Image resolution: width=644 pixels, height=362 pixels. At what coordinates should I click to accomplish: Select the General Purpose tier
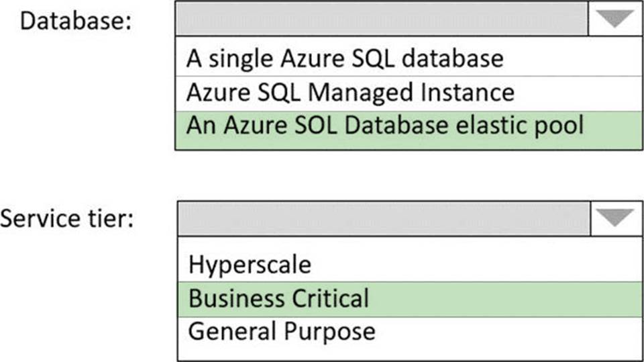pyautogui.click(x=282, y=331)
